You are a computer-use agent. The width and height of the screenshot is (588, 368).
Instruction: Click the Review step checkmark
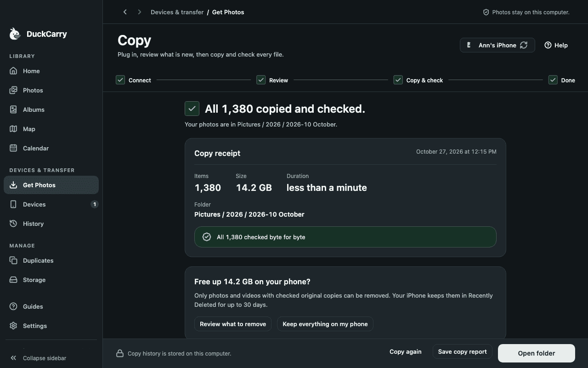261,80
